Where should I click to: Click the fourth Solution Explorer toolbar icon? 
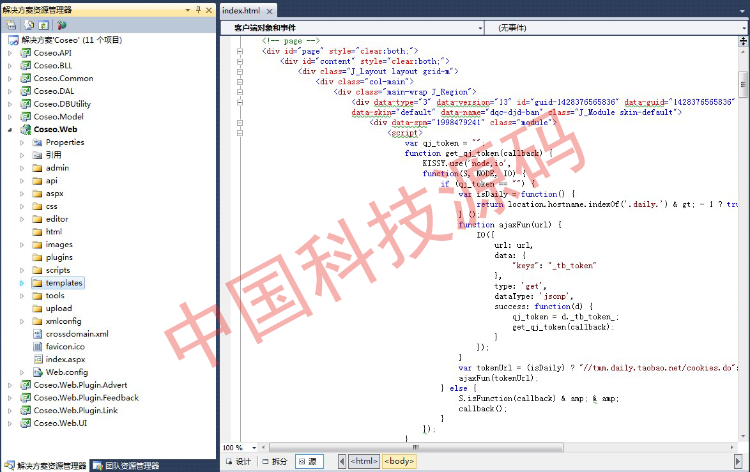click(61, 25)
